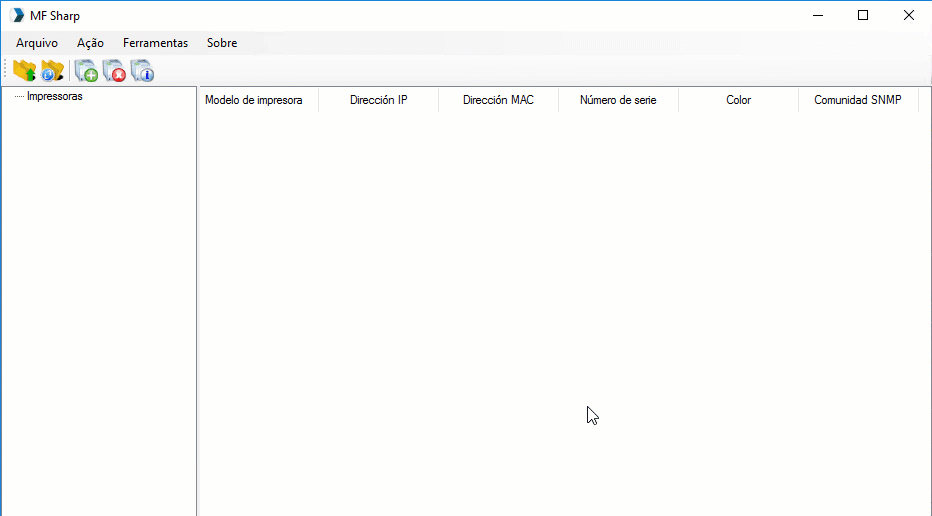Open the Ferramentas menu

coord(155,43)
